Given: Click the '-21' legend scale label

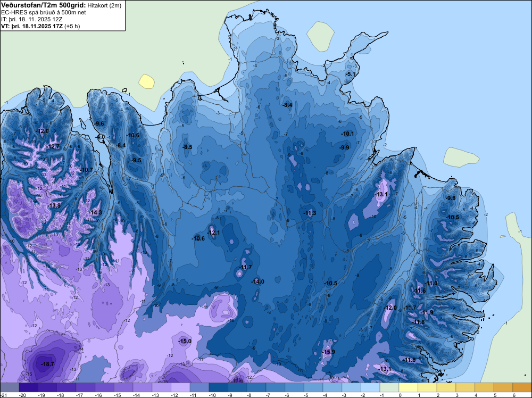Looking at the screenshot, I should [x=4, y=395].
